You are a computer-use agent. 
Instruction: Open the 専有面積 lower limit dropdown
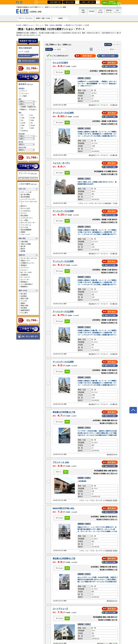click(27, 136)
